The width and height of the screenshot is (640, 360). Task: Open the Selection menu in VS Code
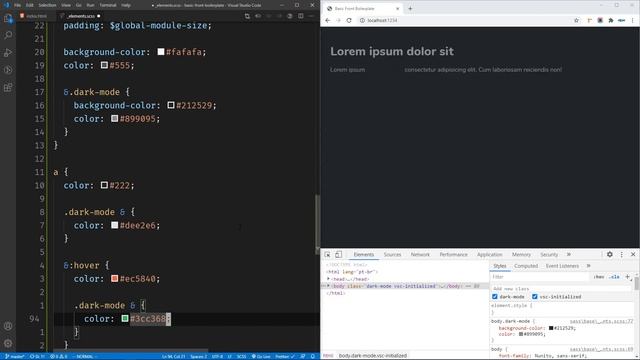(47, 5)
